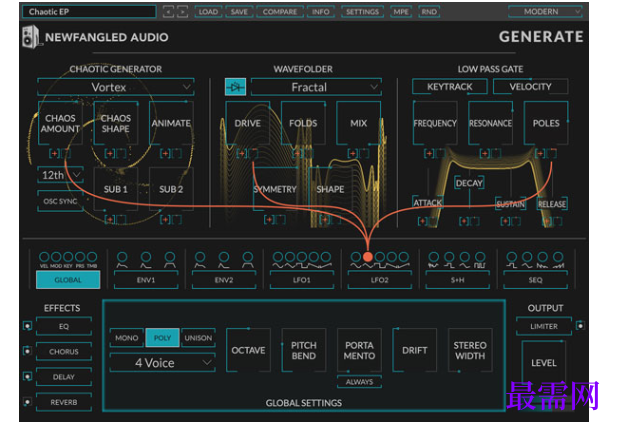The image size is (618, 427).
Task: Switch to the SEQ tab
Action: pos(535,280)
